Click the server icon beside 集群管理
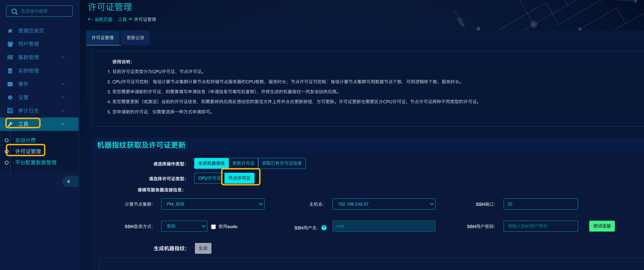This screenshot has height=270, width=644. pyautogui.click(x=10, y=57)
